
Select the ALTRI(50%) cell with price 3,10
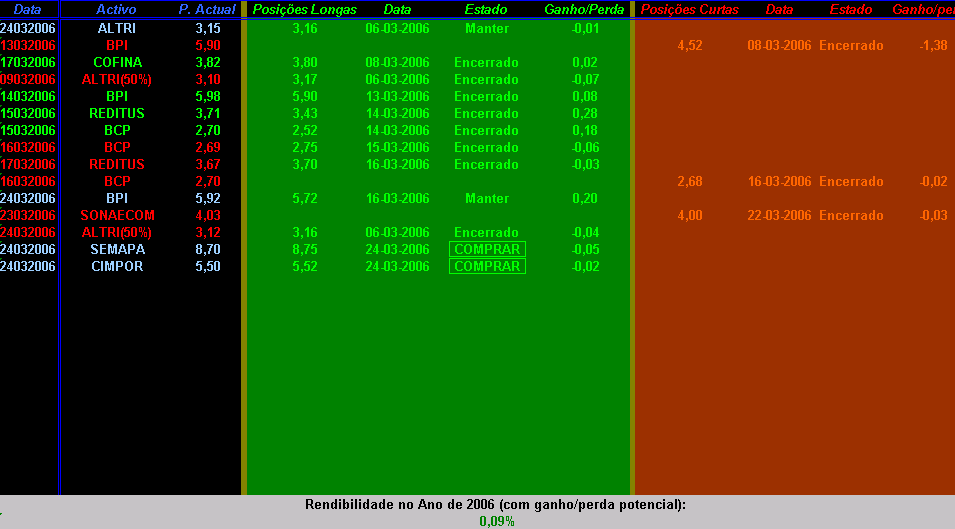pyautogui.click(x=117, y=79)
